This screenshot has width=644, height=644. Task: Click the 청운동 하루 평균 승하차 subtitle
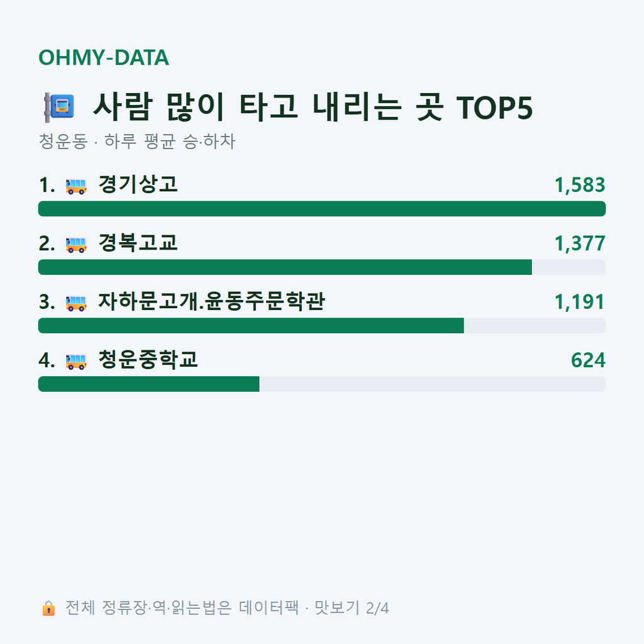point(136,142)
